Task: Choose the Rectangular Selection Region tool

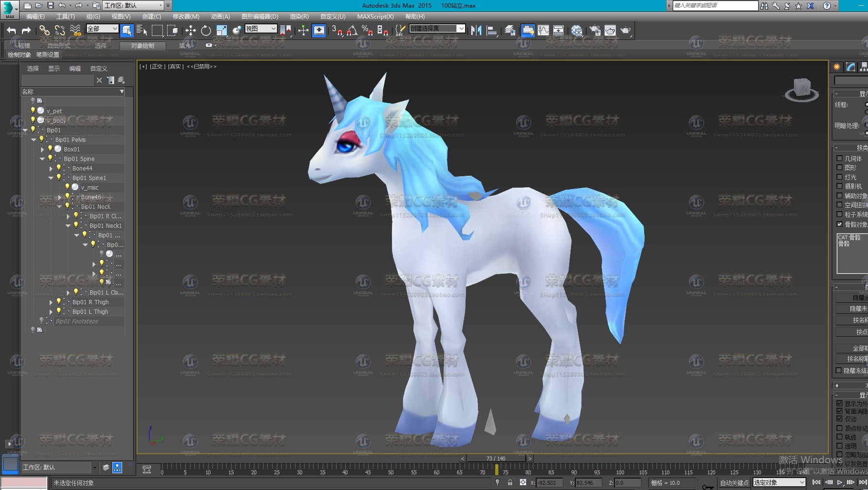Action: click(x=157, y=31)
